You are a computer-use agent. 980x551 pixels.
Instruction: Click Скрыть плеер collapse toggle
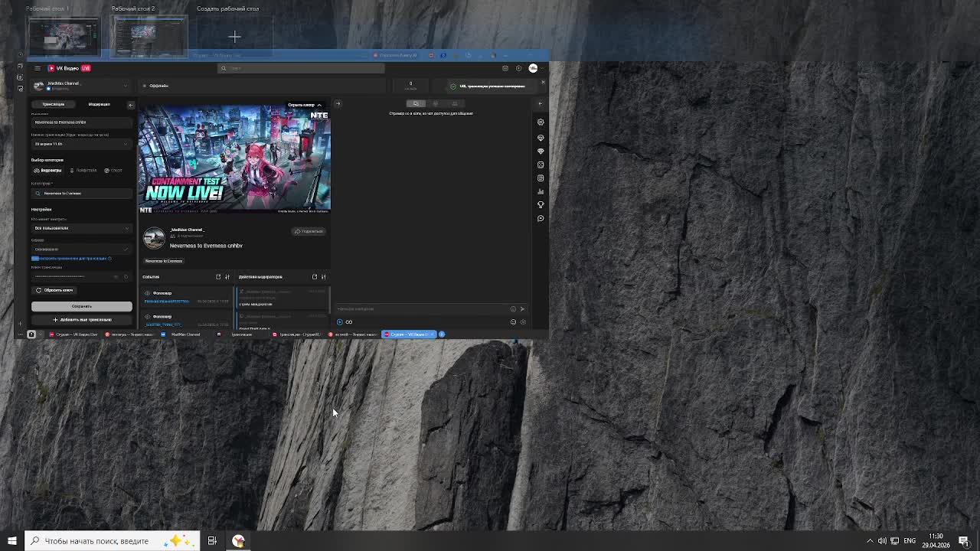pos(305,105)
